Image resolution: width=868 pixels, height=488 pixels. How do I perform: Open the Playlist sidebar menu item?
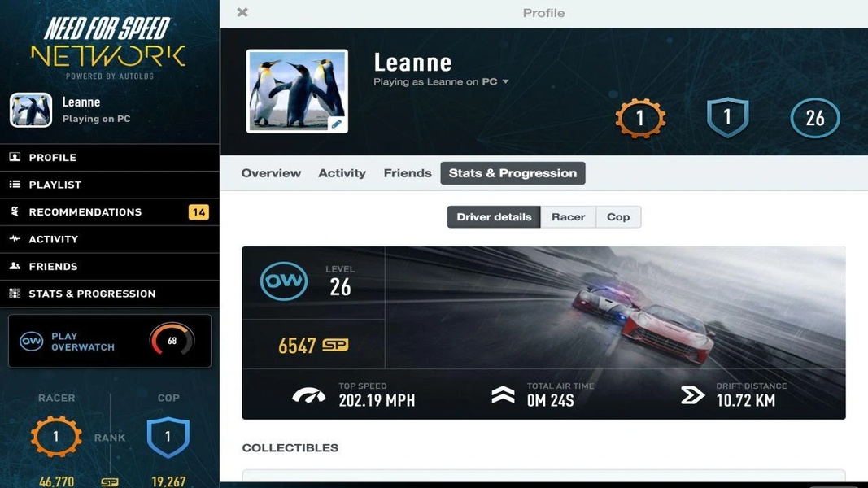(x=110, y=185)
